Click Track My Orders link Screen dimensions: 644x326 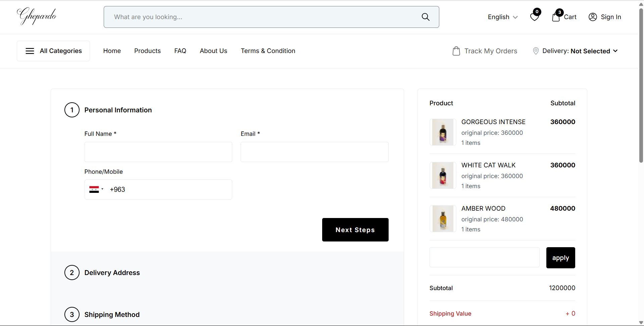click(x=491, y=51)
